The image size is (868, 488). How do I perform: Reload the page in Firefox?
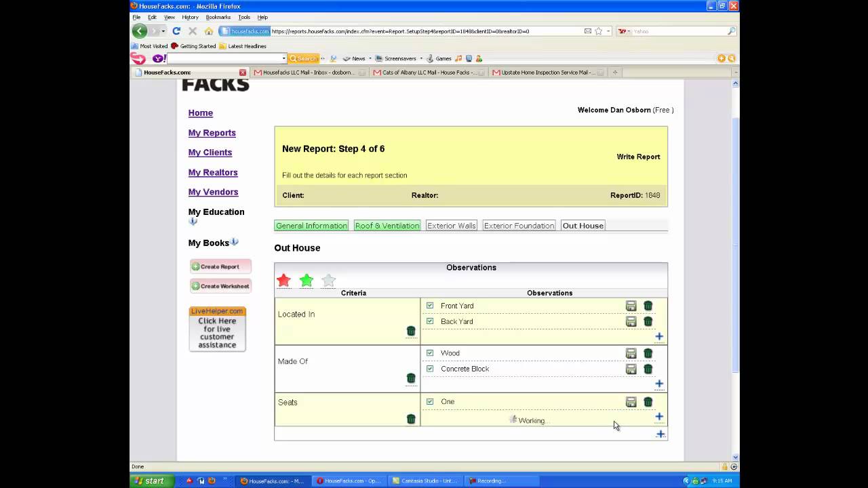176,31
